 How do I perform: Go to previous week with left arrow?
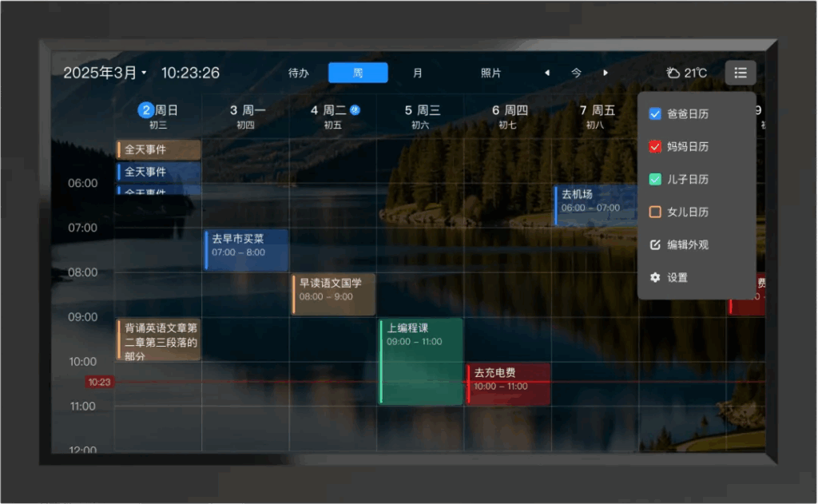(547, 73)
